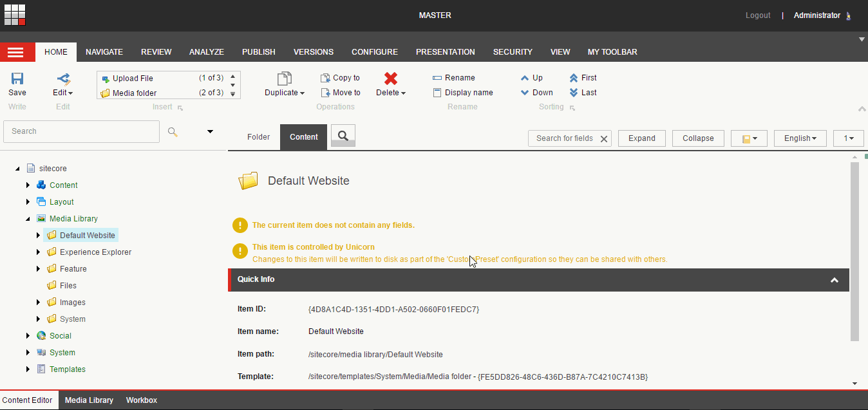Expand the Images folder arrow

[x=38, y=303]
